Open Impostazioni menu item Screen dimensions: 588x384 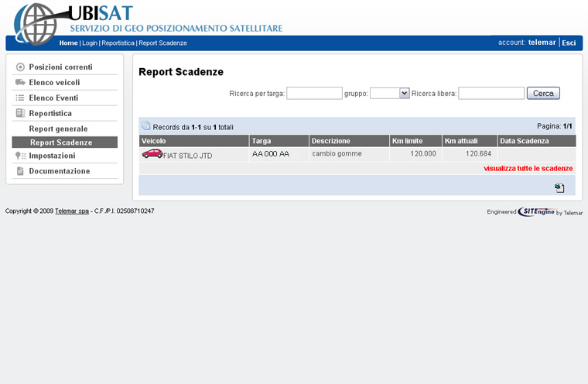52,156
